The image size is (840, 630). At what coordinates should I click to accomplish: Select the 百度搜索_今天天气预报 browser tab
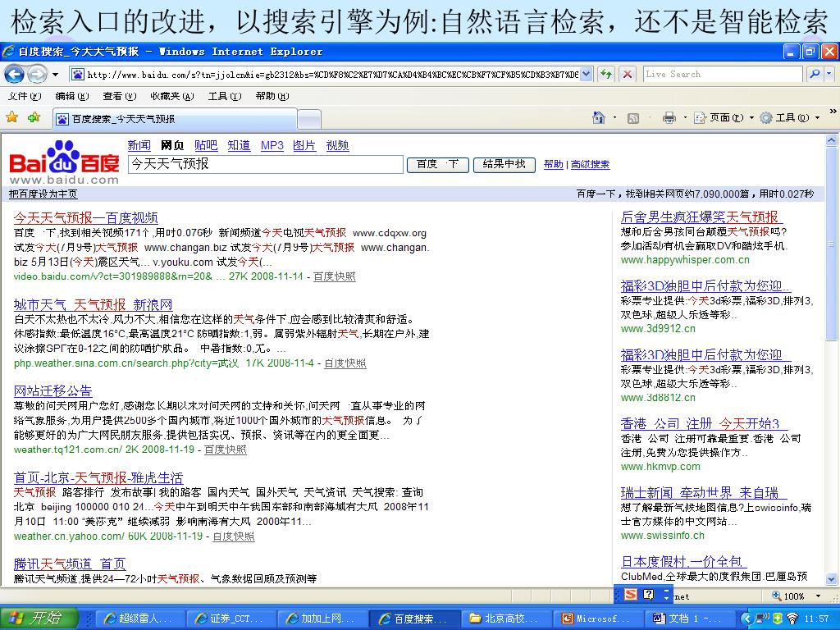(x=175, y=119)
